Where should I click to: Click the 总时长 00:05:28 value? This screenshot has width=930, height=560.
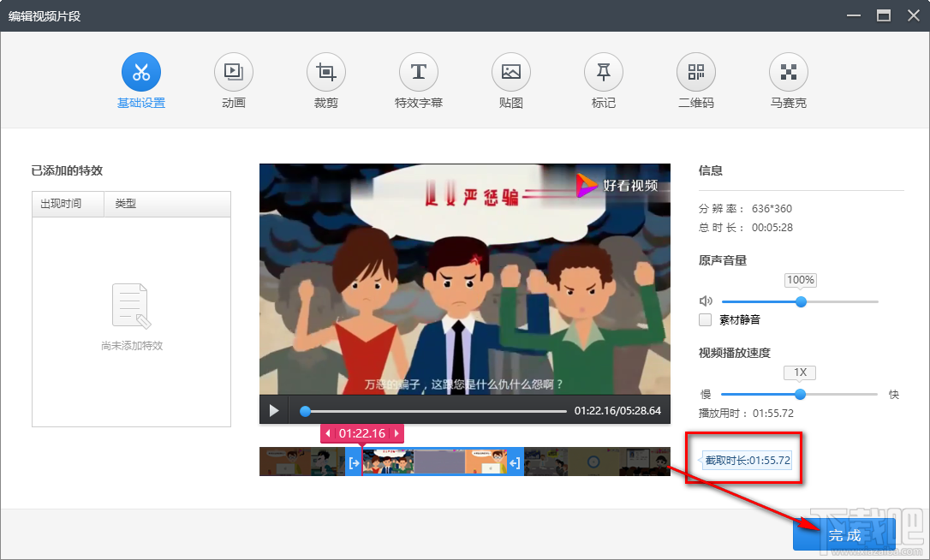pyautogui.click(x=772, y=228)
